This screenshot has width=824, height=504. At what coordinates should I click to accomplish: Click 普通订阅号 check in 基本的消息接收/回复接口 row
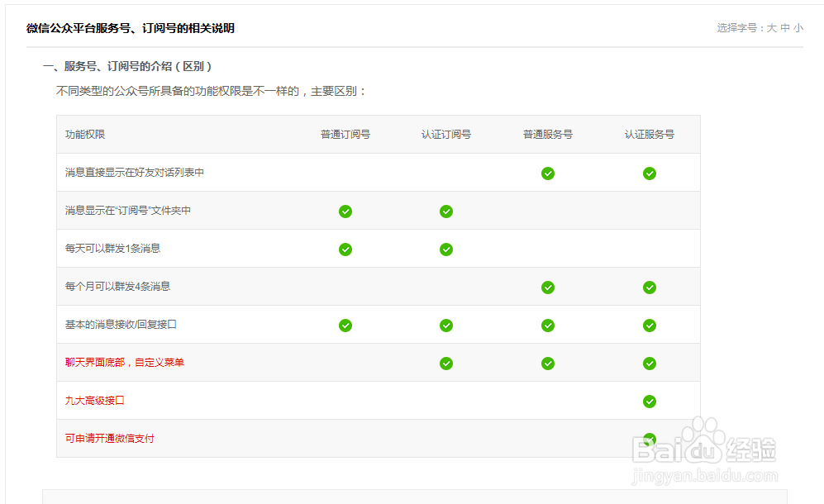(x=345, y=326)
